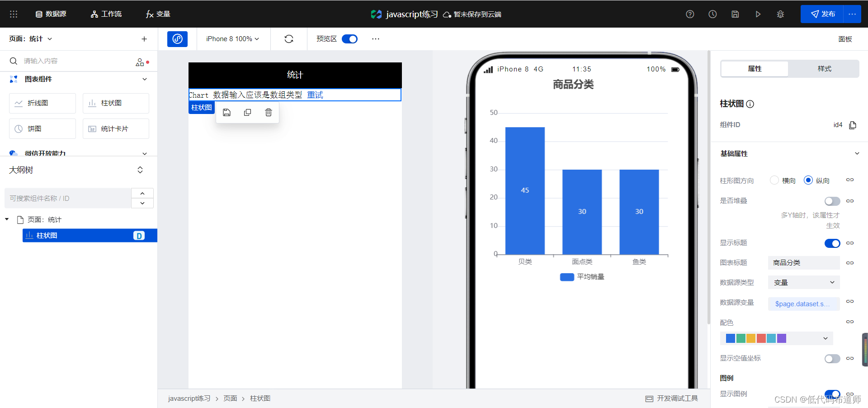Open the apps grid menu icon
The height and width of the screenshot is (408, 868).
14,14
